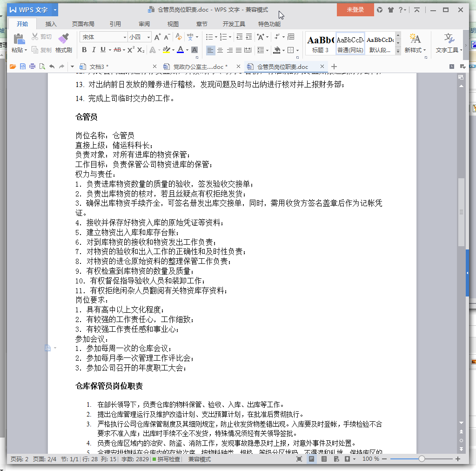Open the numbered list dropdown arrow
476x471 pixels.
230,37
